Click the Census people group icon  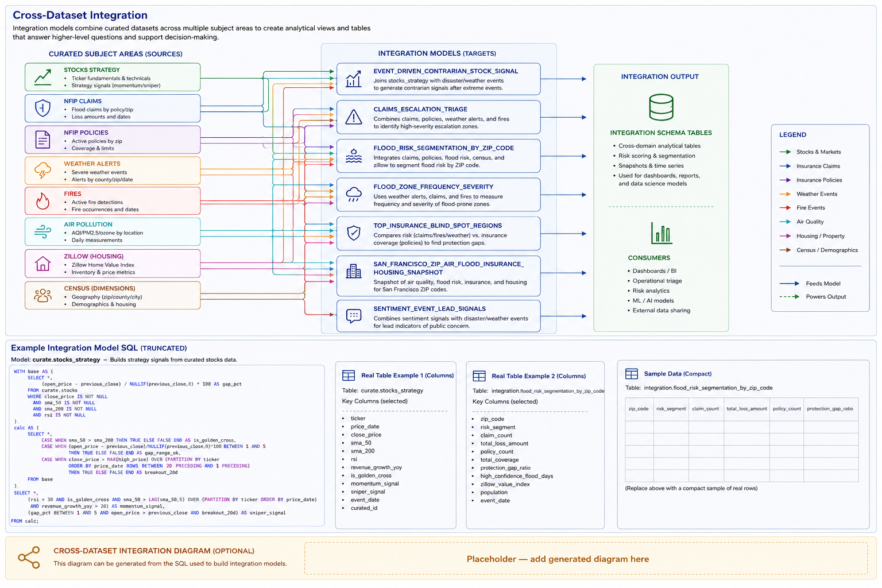point(42,295)
